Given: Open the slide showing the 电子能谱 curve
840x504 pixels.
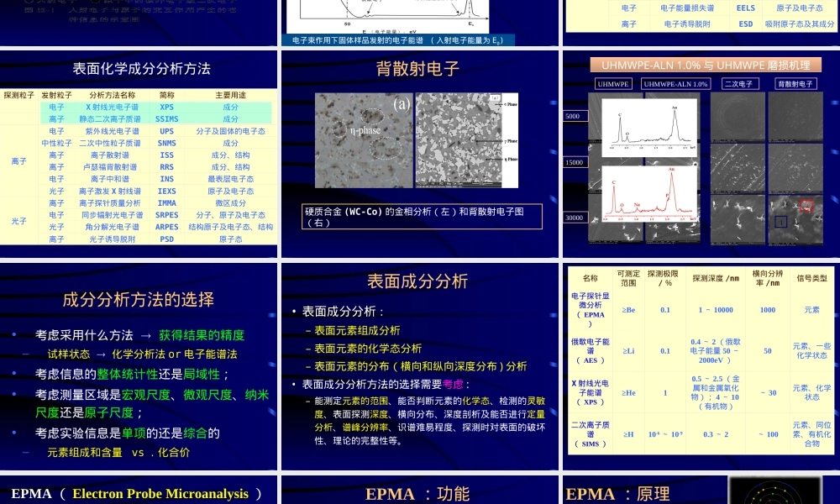Looking at the screenshot, I should (420, 23).
